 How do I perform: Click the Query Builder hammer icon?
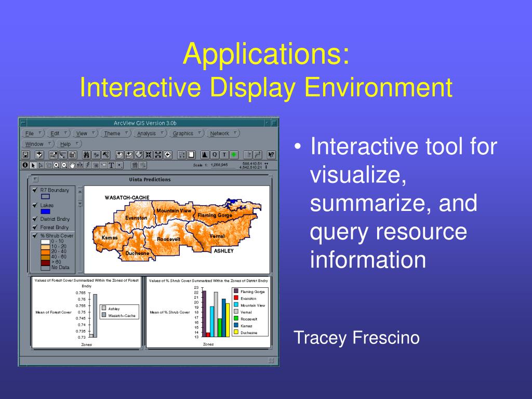[x=105, y=155]
